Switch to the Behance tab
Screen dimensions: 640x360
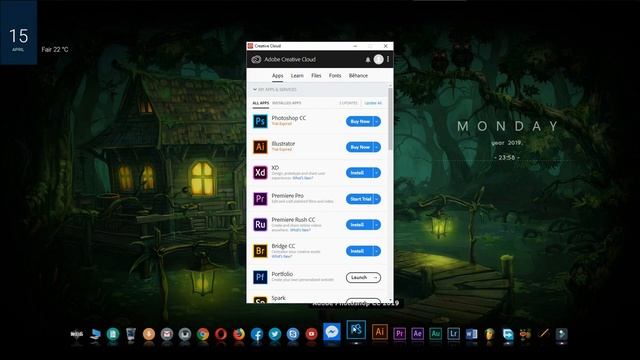click(358, 76)
